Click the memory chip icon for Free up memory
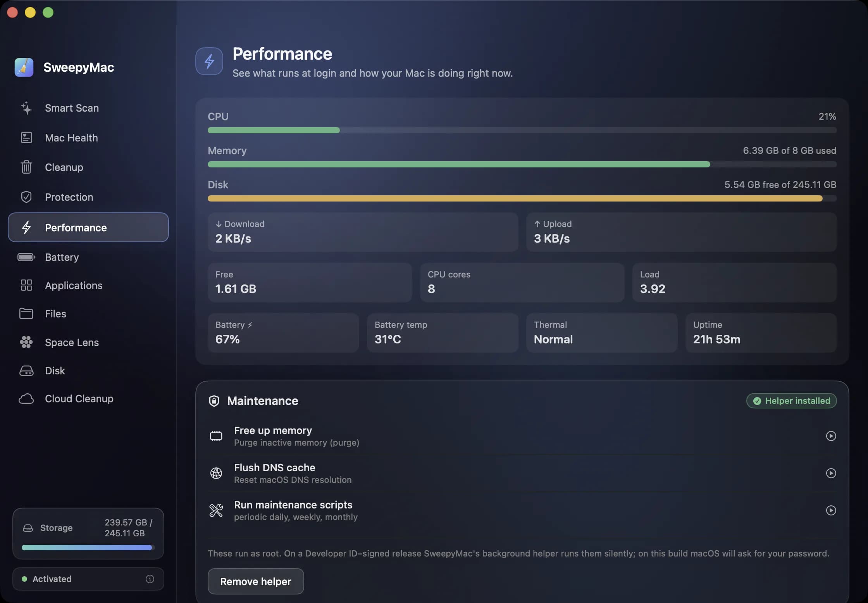This screenshot has width=868, height=603. pyautogui.click(x=216, y=436)
